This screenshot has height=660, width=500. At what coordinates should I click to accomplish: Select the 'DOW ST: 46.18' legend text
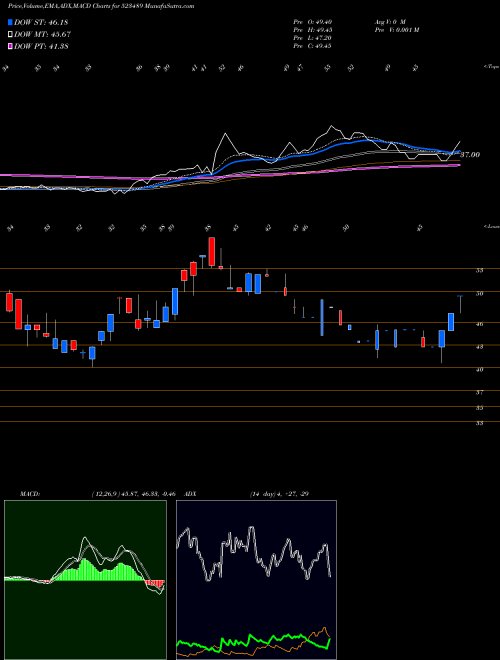pos(41,22)
